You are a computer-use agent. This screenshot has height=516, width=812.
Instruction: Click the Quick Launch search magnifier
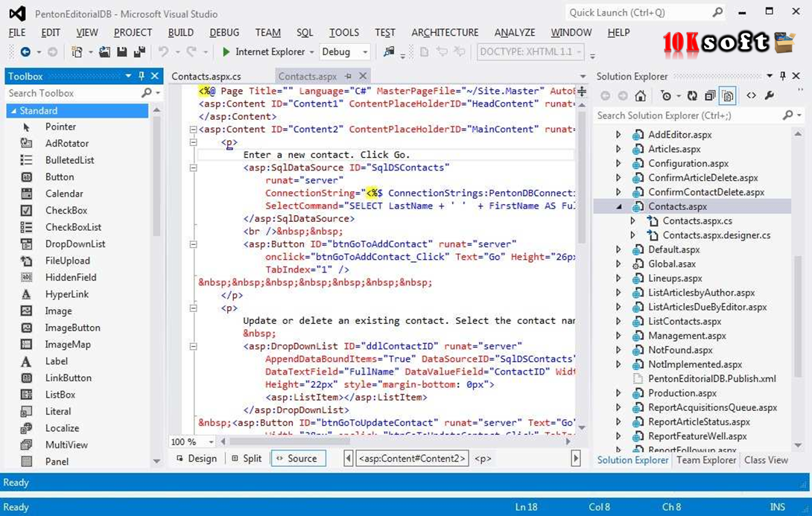(717, 12)
